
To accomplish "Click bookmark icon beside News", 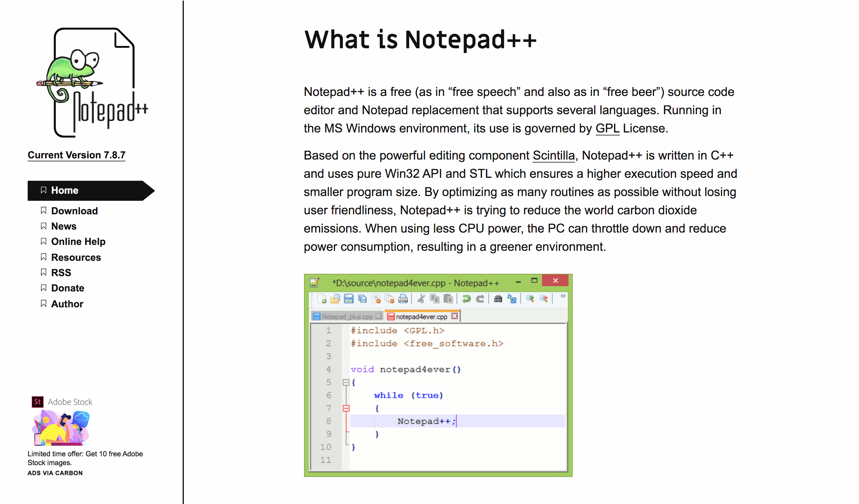I will (x=43, y=226).
